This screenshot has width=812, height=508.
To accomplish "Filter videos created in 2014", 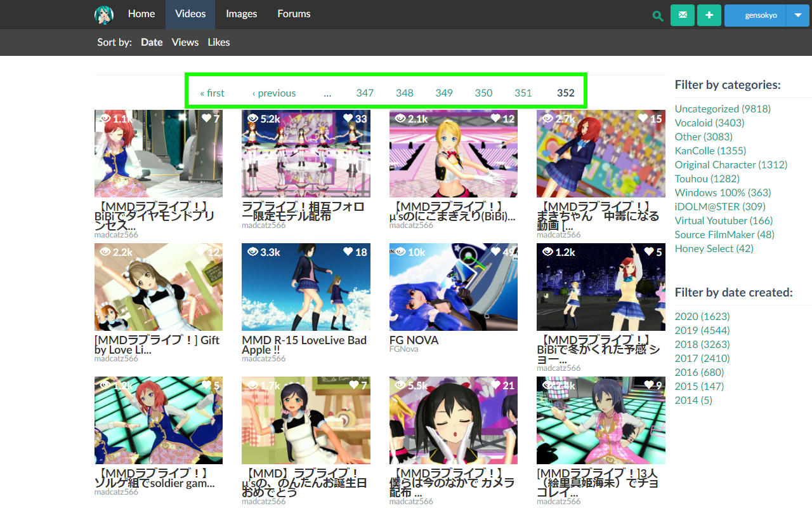I will click(x=693, y=401).
